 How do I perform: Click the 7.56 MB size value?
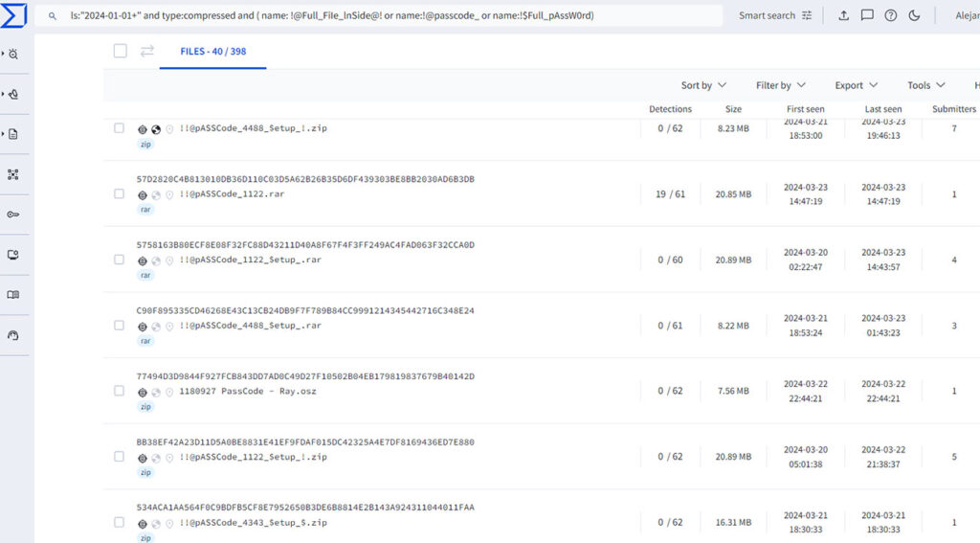733,391
